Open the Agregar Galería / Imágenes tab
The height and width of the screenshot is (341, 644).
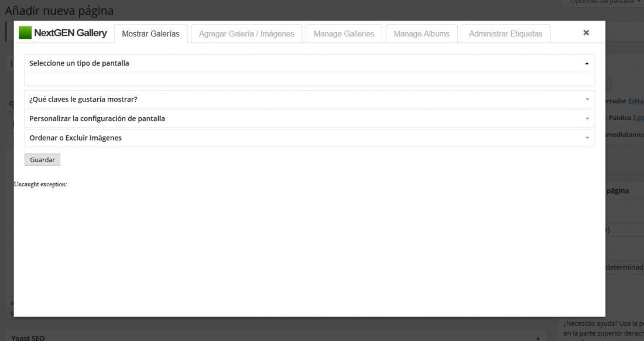[246, 33]
